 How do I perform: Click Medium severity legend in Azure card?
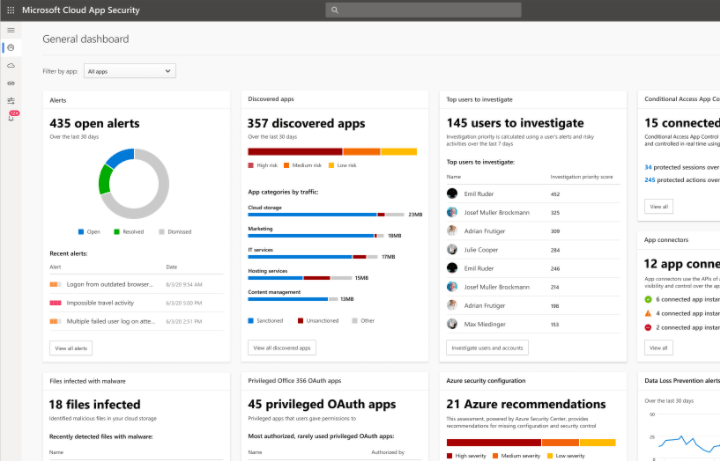click(x=516, y=456)
